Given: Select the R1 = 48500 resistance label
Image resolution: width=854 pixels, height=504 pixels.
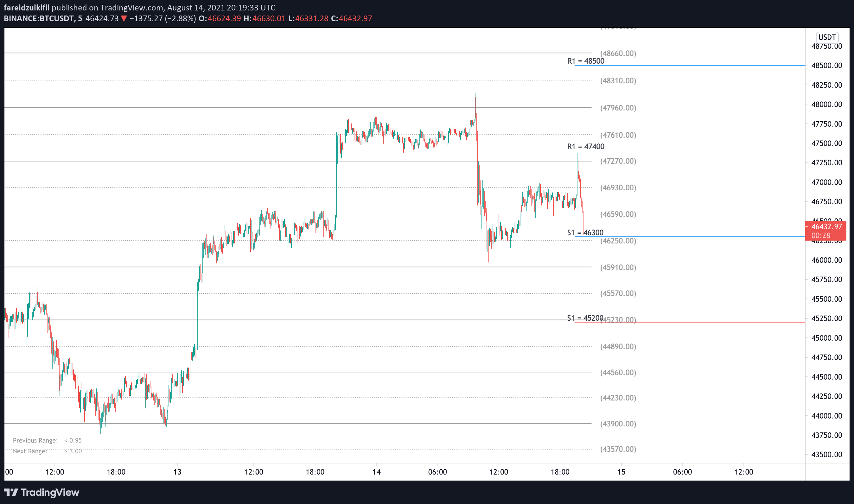Looking at the screenshot, I should click(585, 61).
